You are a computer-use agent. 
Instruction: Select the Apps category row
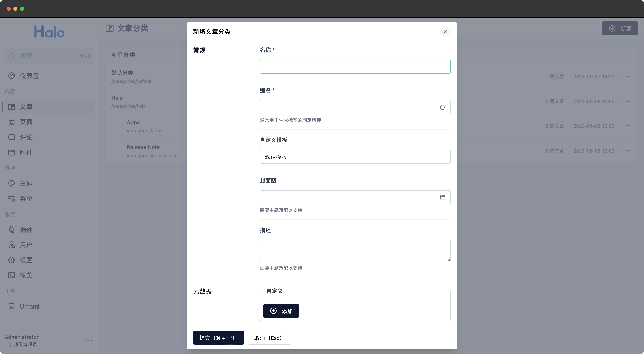pos(133,122)
